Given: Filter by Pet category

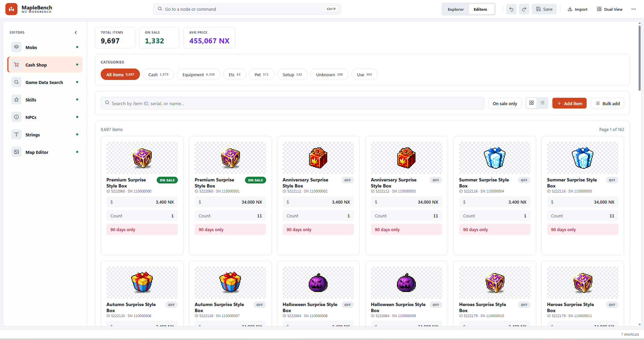Looking at the screenshot, I should click(261, 75).
